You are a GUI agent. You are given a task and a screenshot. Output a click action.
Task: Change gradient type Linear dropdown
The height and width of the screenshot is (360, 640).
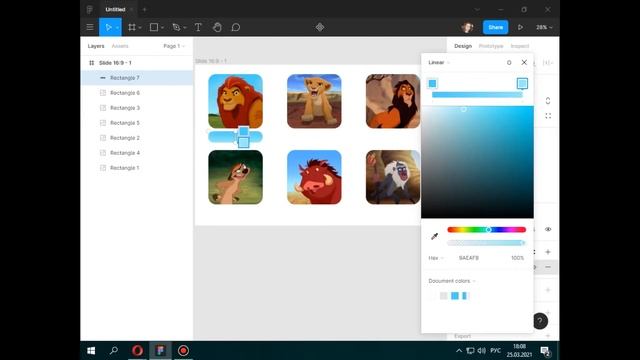[439, 62]
